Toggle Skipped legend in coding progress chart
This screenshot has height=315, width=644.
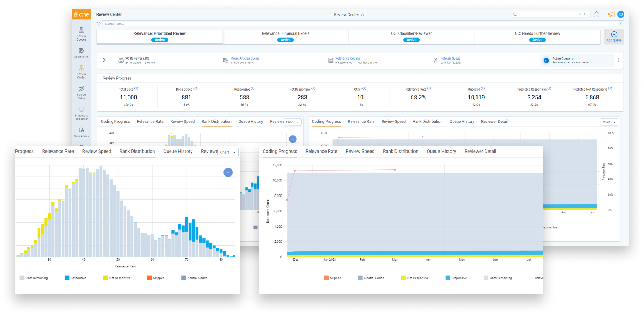[333, 278]
